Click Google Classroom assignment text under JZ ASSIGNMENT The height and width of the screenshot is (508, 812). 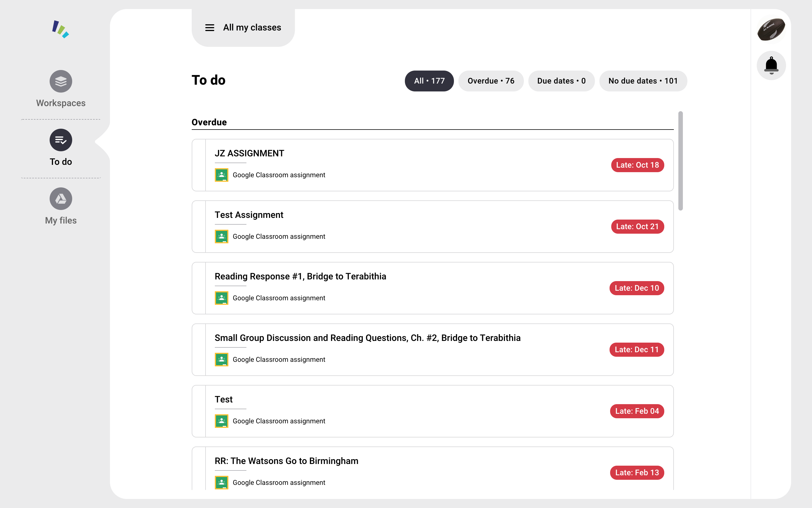tap(279, 175)
